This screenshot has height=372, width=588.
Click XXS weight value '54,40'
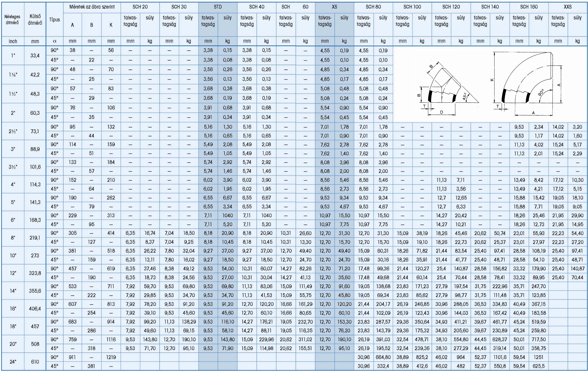tap(577, 233)
